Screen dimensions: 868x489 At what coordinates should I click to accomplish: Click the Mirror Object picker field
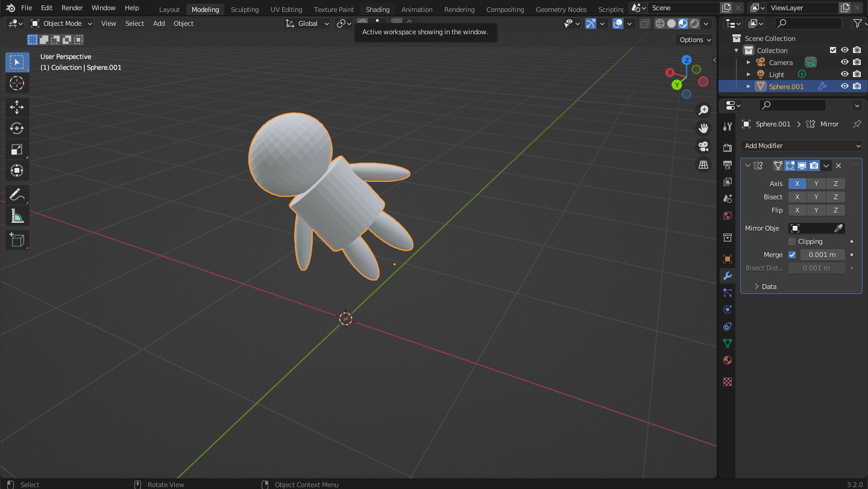[811, 228]
